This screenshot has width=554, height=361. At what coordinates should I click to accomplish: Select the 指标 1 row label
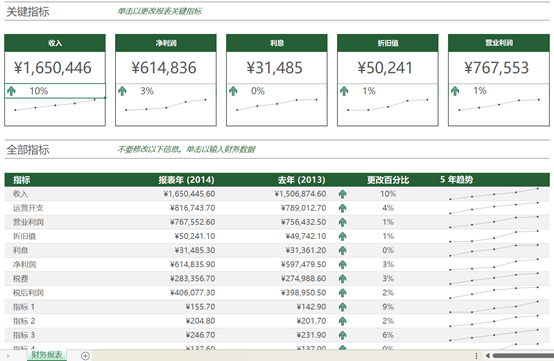click(x=24, y=307)
